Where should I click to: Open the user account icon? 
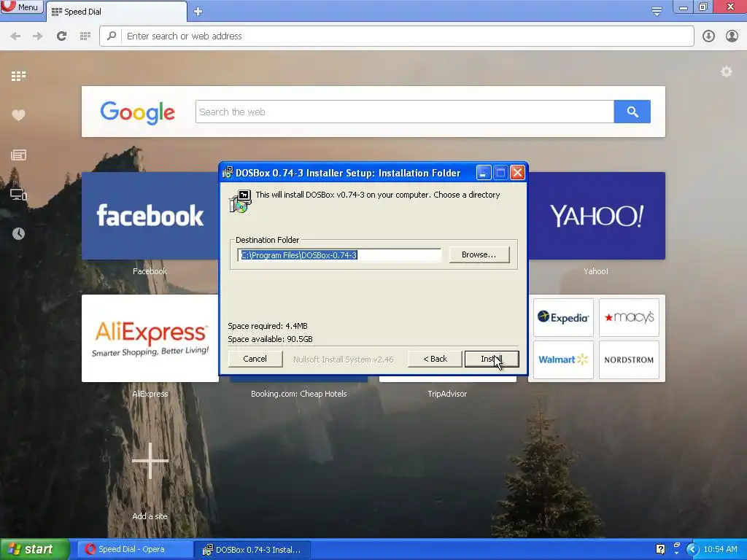pos(732,36)
